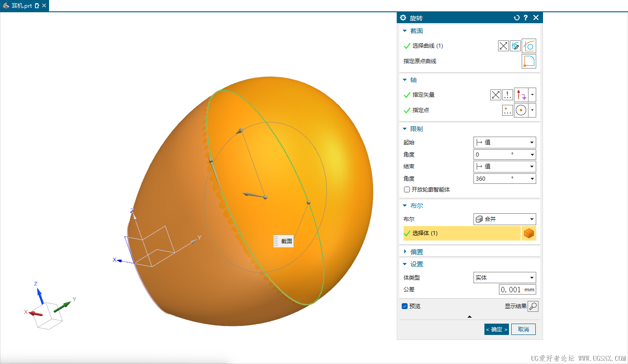Click the 指定原点曲线 origin curve icon

pos(529,61)
